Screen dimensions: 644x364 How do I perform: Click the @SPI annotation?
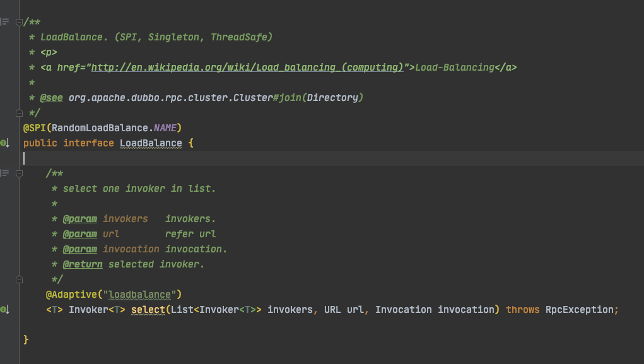click(x=35, y=128)
